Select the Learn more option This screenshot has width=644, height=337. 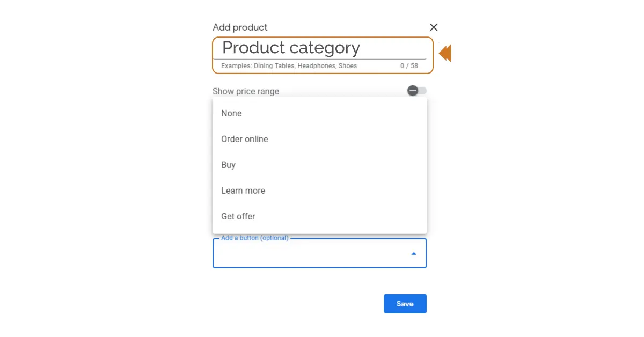coord(243,191)
